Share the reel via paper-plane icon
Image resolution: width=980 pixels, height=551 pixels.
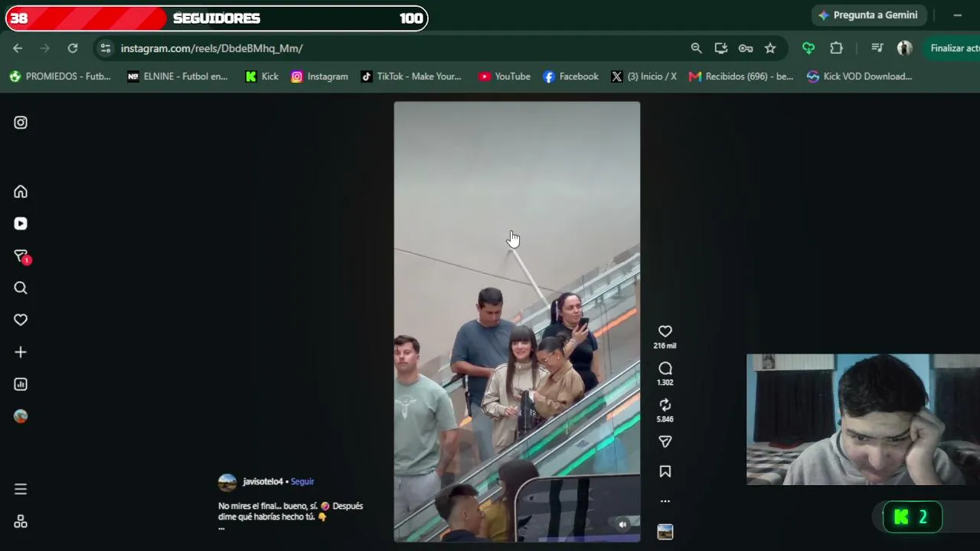tap(665, 442)
